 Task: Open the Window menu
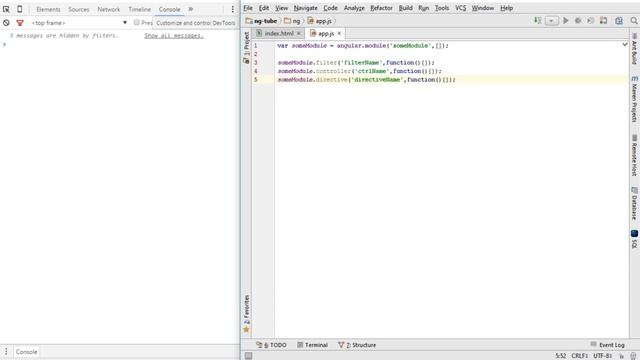[x=483, y=8]
